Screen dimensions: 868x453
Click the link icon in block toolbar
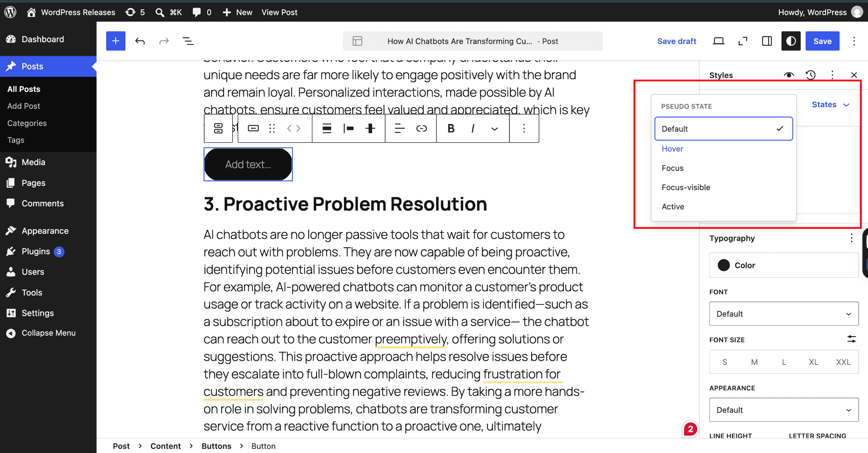(x=421, y=128)
